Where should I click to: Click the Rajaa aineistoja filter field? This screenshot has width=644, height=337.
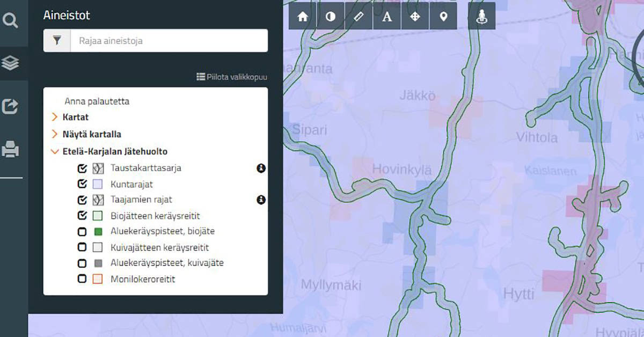[x=169, y=41]
